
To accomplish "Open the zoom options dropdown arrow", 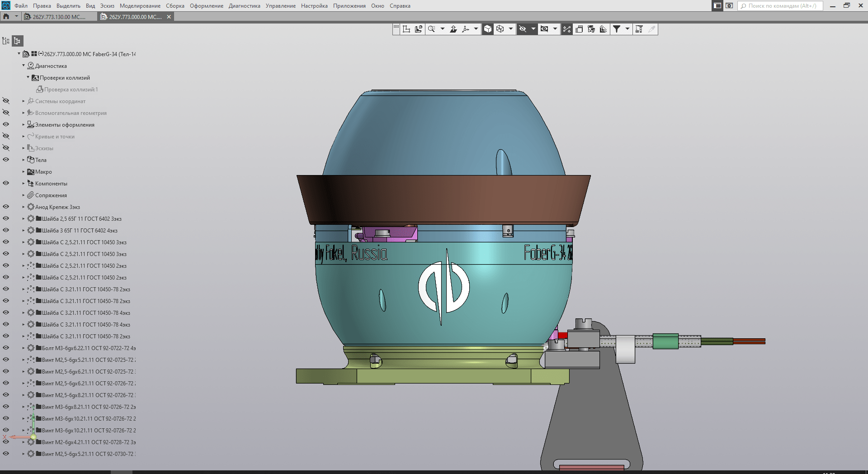I will 443,29.
